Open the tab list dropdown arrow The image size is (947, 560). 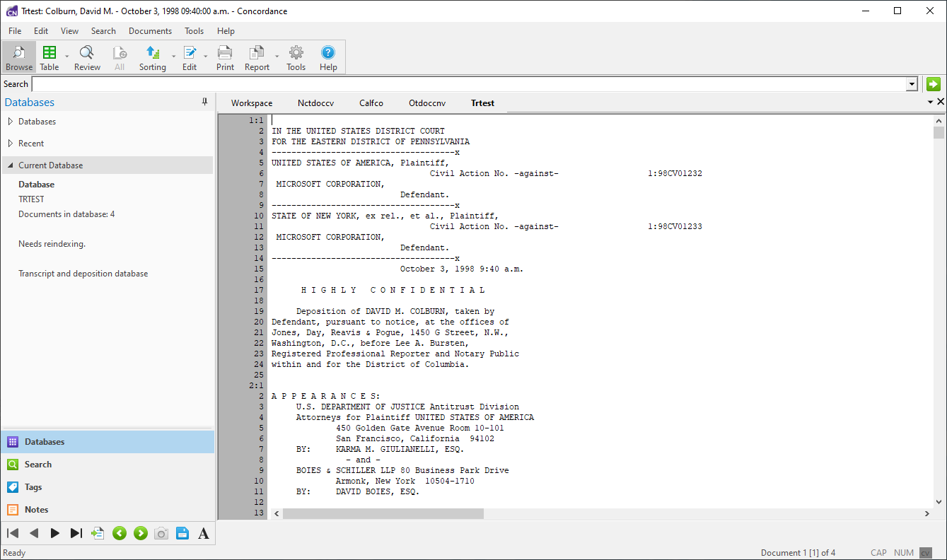[931, 103]
